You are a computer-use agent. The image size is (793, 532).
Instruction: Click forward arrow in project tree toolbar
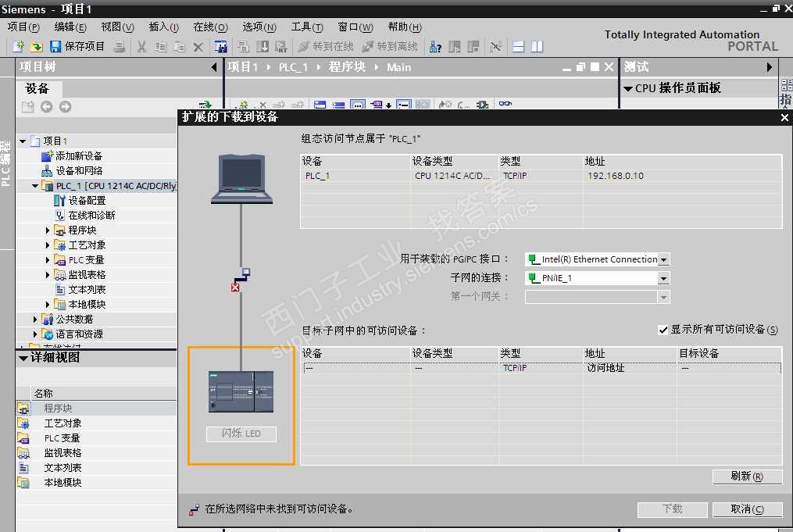click(66, 107)
